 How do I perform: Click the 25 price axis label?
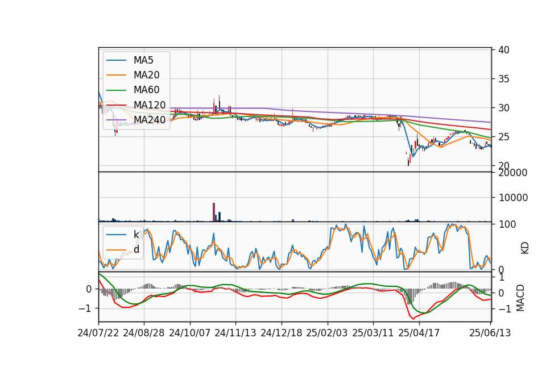pyautogui.click(x=503, y=137)
